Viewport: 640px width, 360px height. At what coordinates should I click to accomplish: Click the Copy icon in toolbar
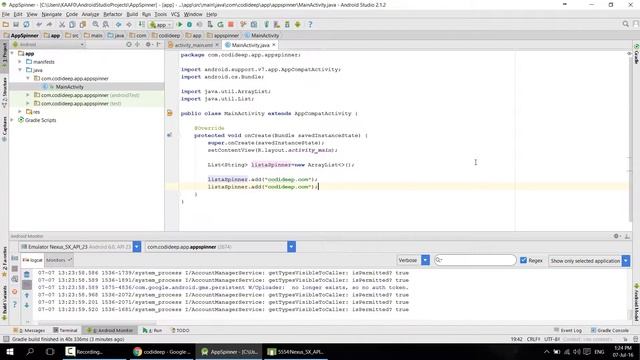72,24
